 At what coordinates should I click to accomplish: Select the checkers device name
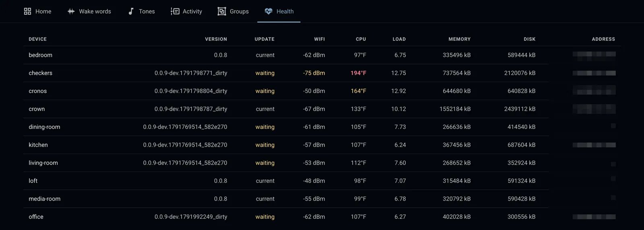pyautogui.click(x=41, y=73)
